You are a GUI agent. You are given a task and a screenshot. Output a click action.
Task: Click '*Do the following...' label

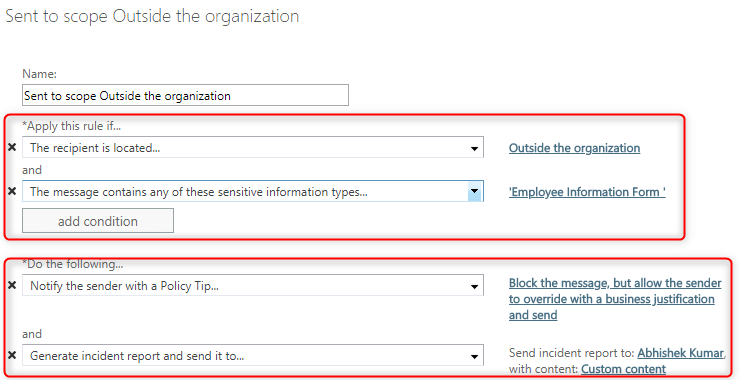point(73,264)
